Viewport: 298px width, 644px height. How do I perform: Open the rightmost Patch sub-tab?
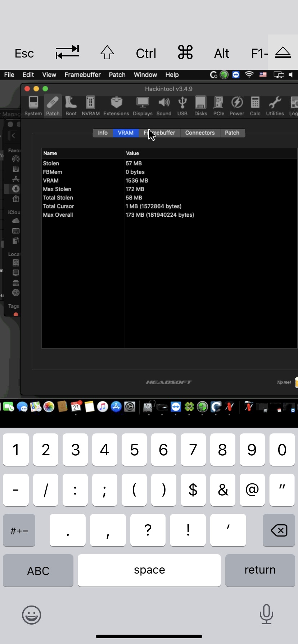point(232,133)
